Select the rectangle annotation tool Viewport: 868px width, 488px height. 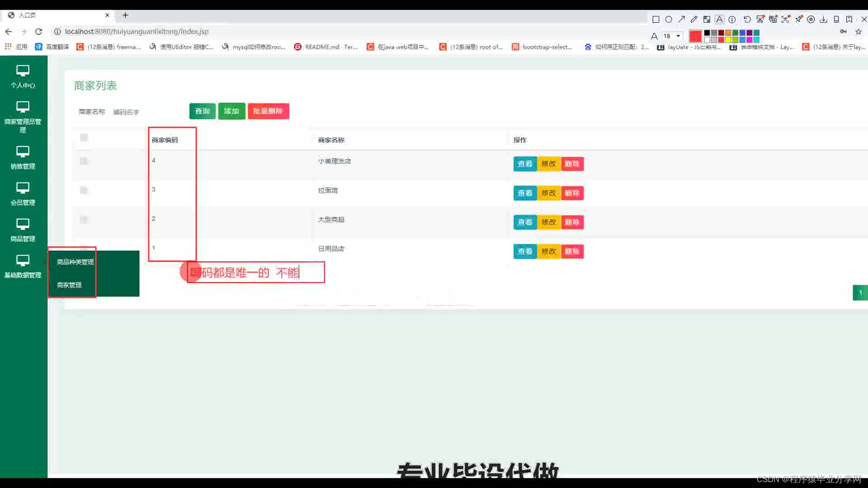click(656, 19)
